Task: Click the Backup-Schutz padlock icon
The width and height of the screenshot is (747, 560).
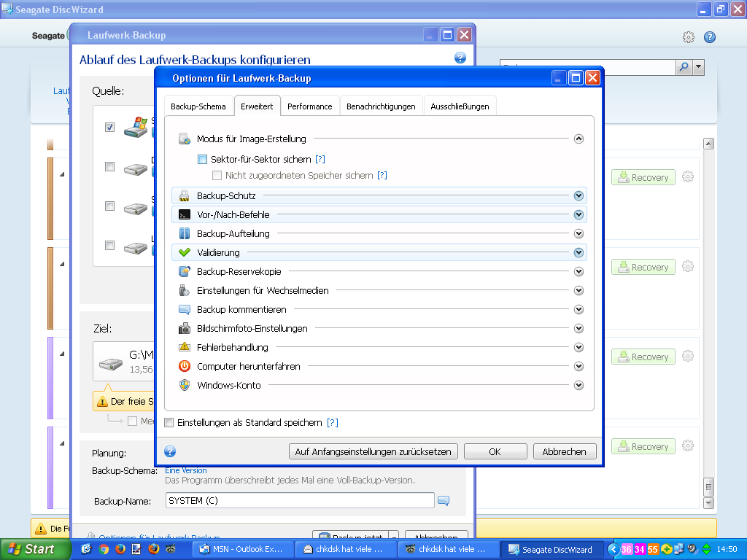Action: pyautogui.click(x=185, y=195)
